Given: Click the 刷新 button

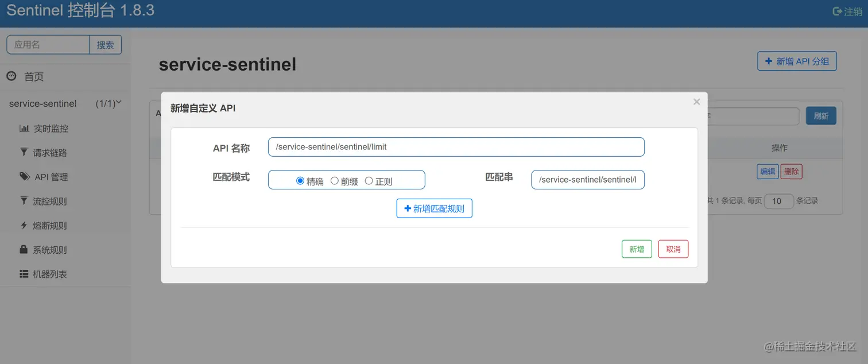Looking at the screenshot, I should (x=821, y=116).
